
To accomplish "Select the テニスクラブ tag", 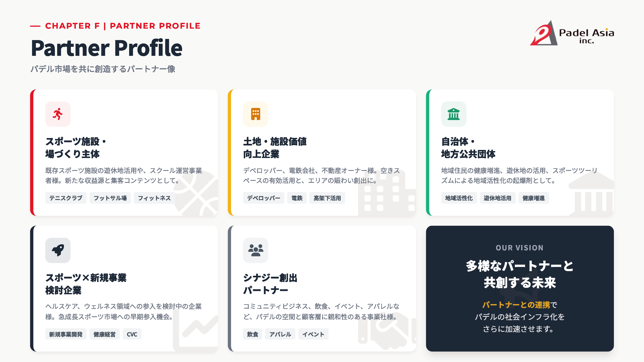I will (66, 198).
